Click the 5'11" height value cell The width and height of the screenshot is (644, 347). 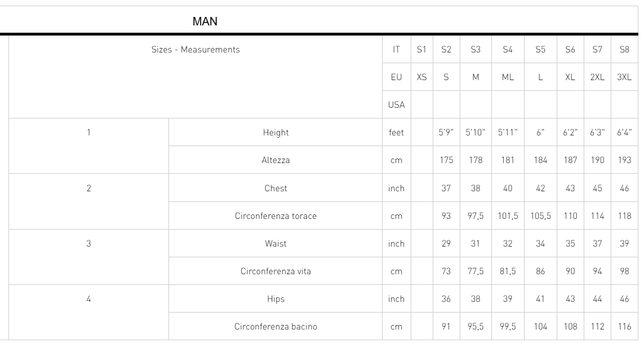pos(508,133)
